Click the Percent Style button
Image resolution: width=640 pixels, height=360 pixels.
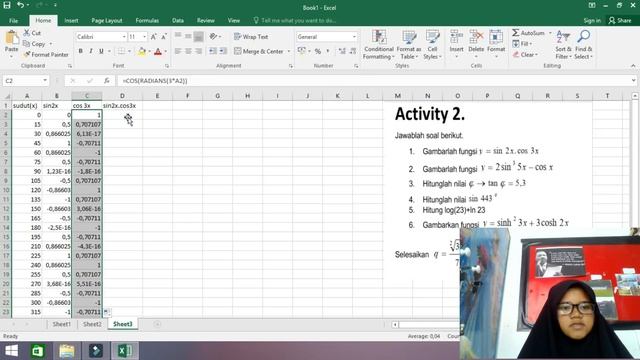(x=318, y=51)
